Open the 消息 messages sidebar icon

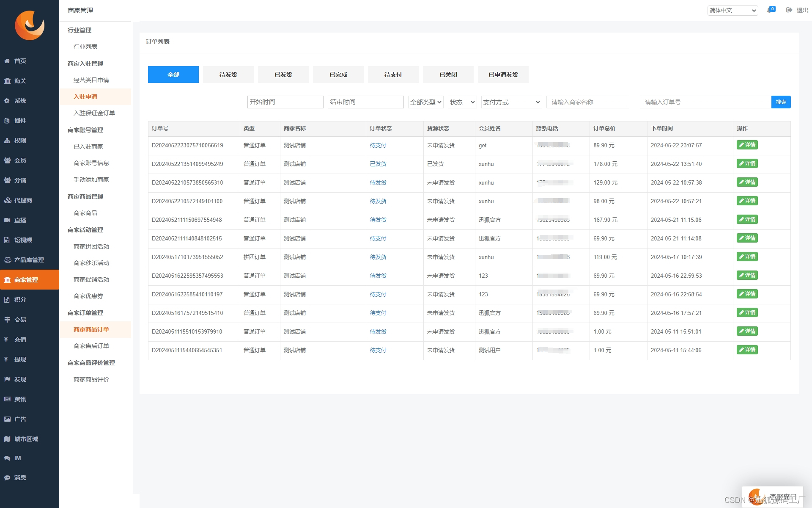[x=7, y=478]
